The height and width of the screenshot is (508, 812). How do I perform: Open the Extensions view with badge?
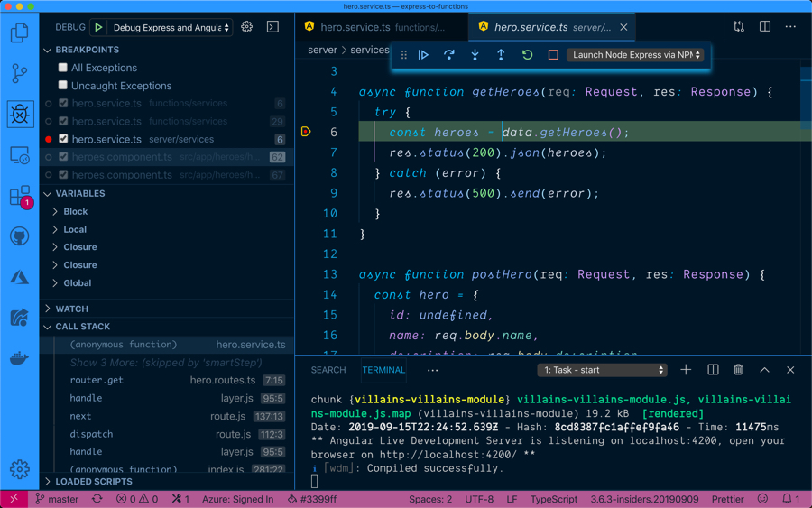click(x=21, y=197)
